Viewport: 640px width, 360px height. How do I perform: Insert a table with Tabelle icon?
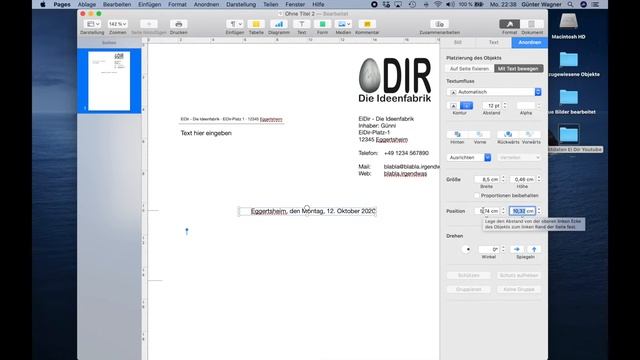point(256,24)
